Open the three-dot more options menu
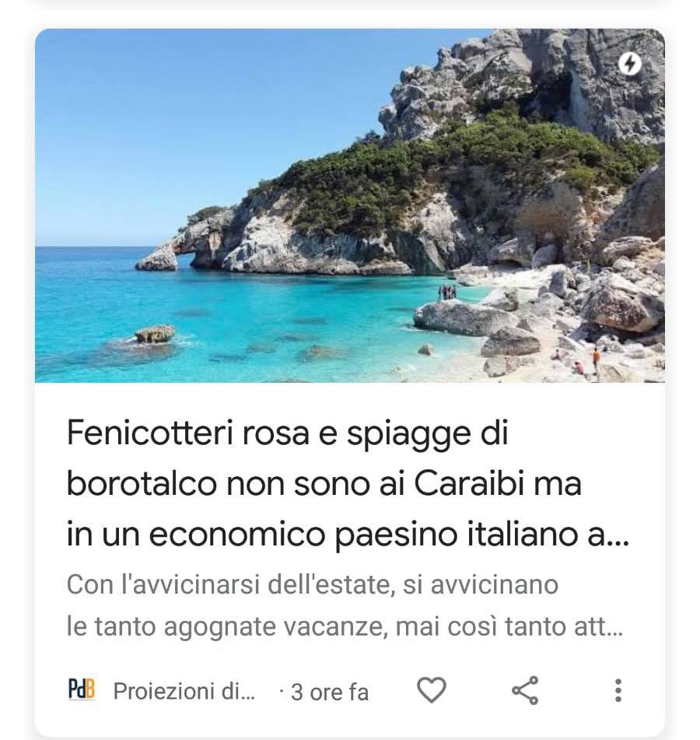 [618, 690]
